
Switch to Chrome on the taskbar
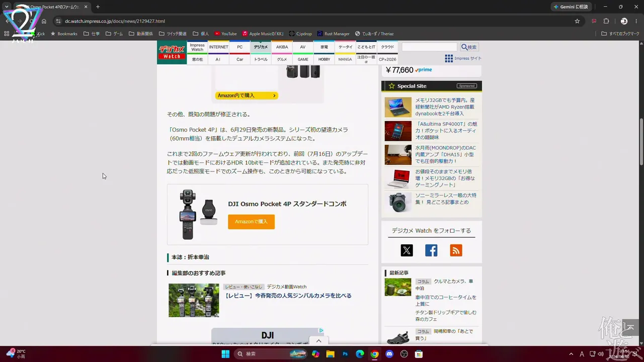click(374, 354)
